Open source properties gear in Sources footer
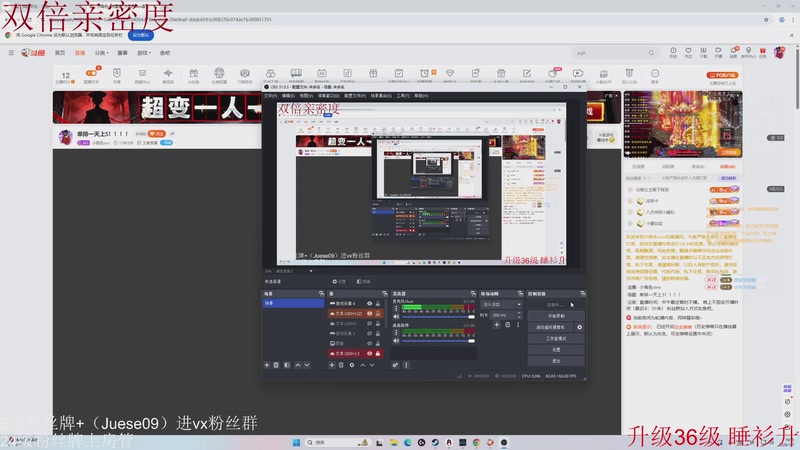Image resolution: width=800 pixels, height=450 pixels. click(352, 365)
